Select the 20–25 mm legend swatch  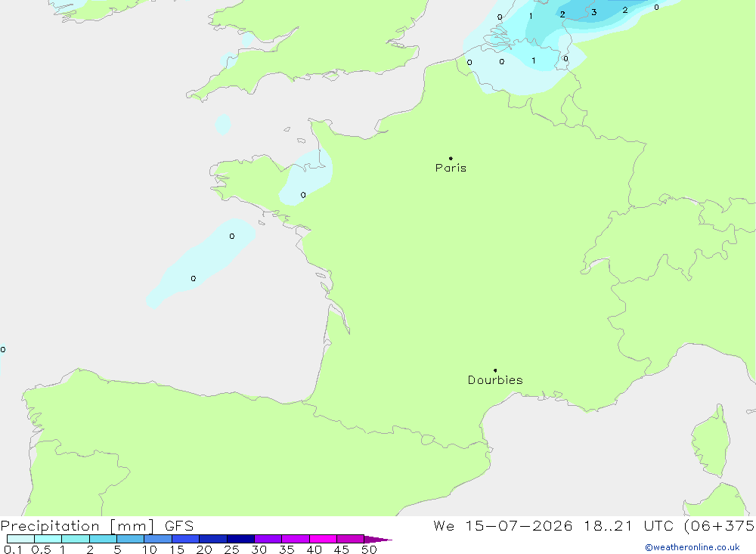[213, 539]
